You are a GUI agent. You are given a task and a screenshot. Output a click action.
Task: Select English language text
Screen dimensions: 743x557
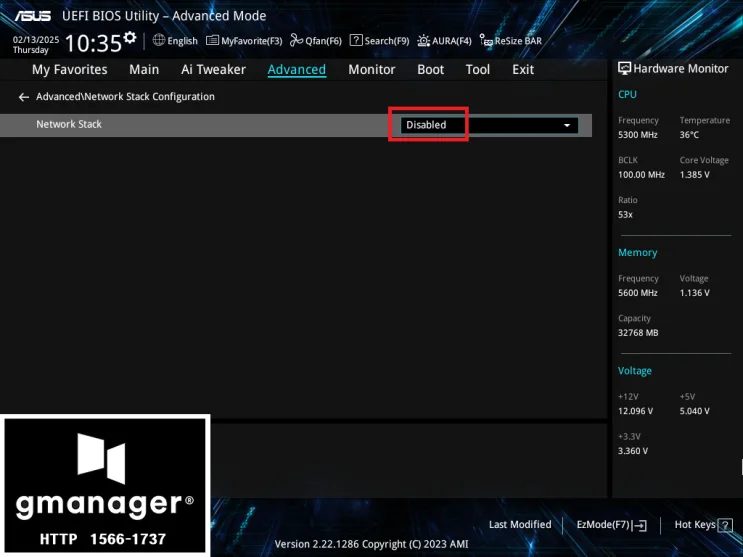pyautogui.click(x=182, y=41)
